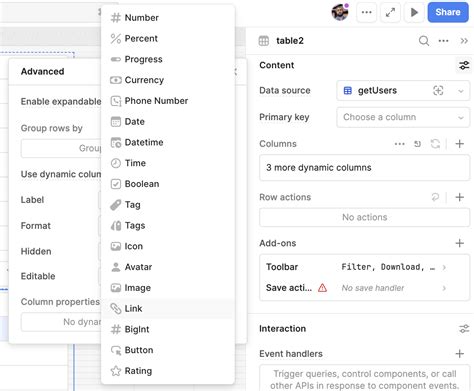Expand the data source chevron arrow

click(461, 91)
